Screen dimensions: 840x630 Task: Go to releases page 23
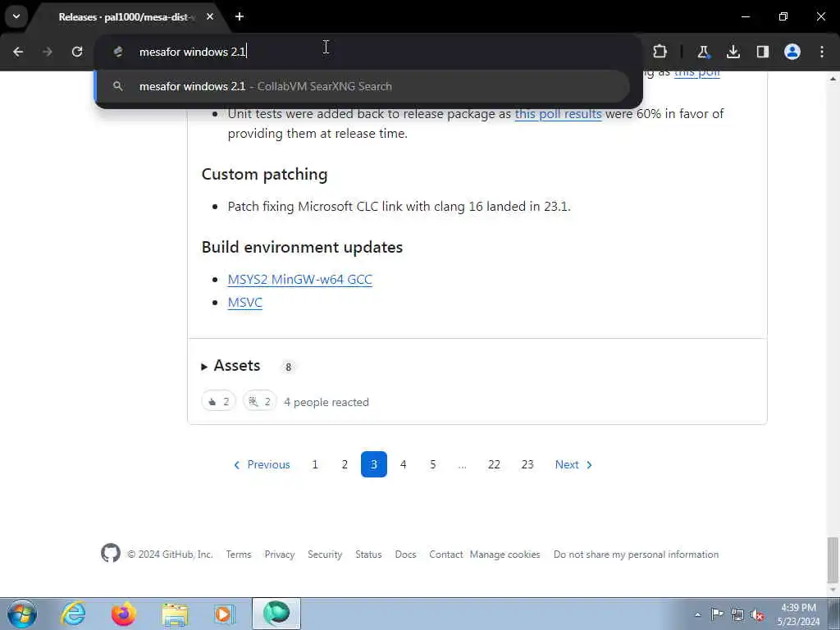(x=527, y=464)
